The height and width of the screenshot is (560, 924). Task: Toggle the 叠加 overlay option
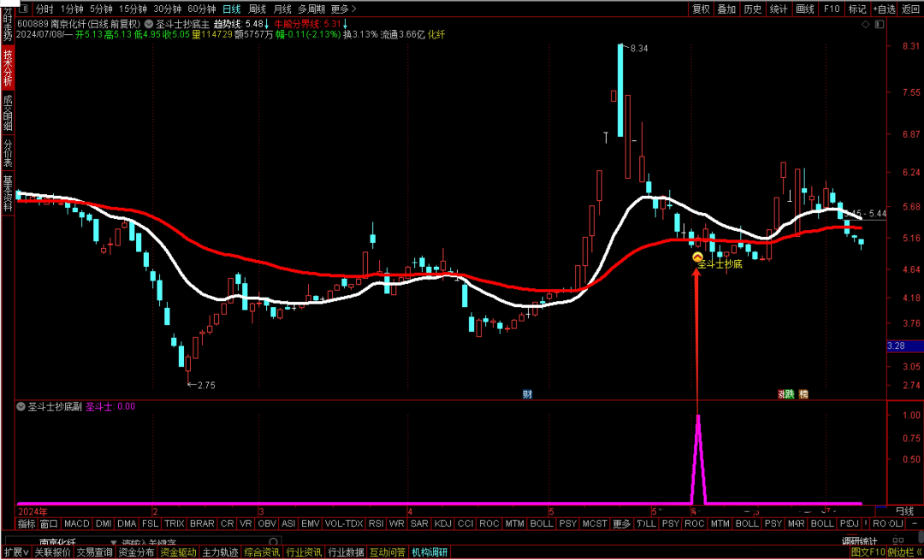coord(726,9)
